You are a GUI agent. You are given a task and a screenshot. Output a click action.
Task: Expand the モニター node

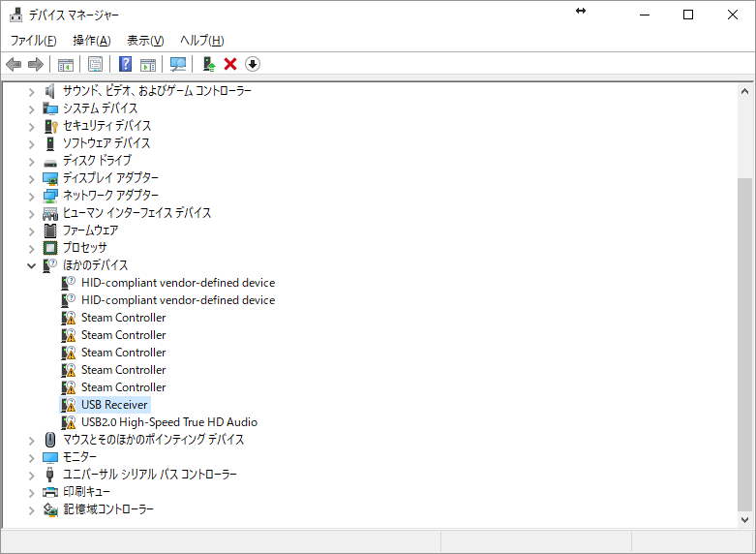[31, 457]
